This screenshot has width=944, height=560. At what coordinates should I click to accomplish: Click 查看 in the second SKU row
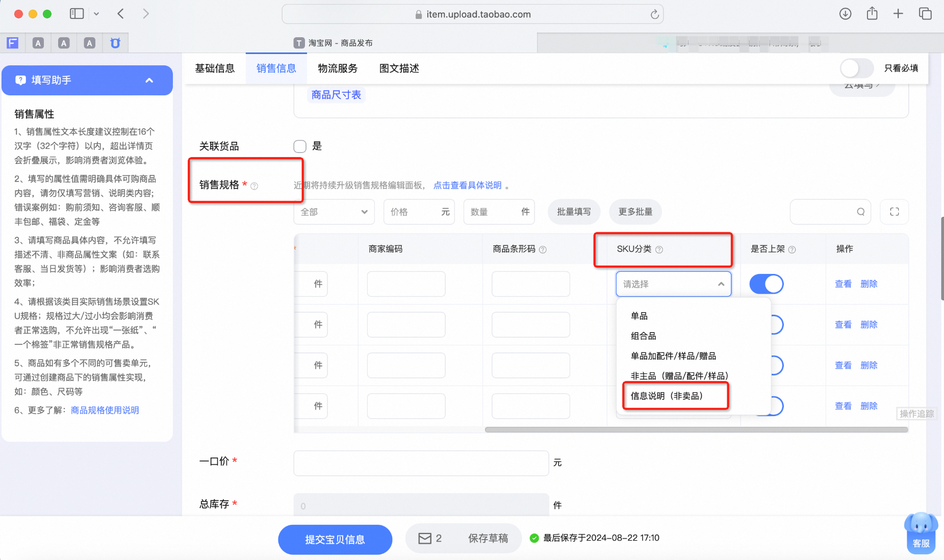[x=843, y=325]
